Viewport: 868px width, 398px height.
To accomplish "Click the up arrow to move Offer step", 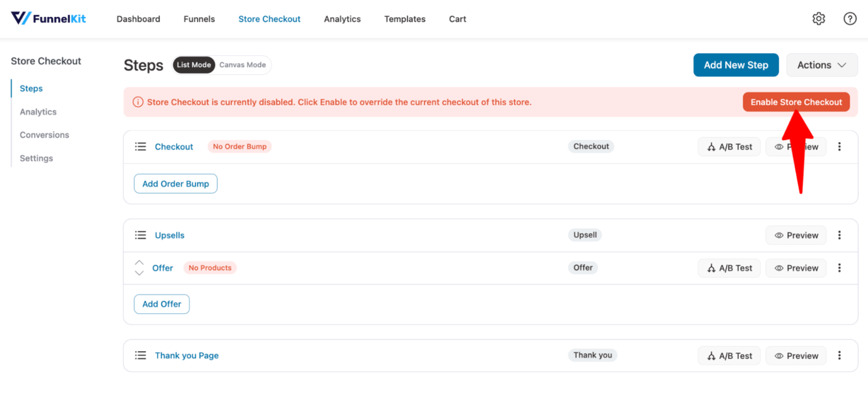I will (x=140, y=263).
